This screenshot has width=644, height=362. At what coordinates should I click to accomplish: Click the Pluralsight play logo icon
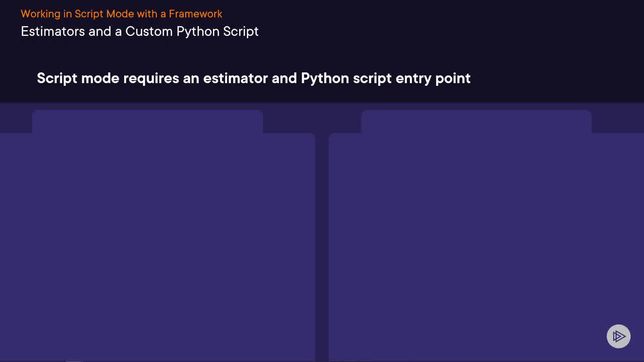pos(619,336)
